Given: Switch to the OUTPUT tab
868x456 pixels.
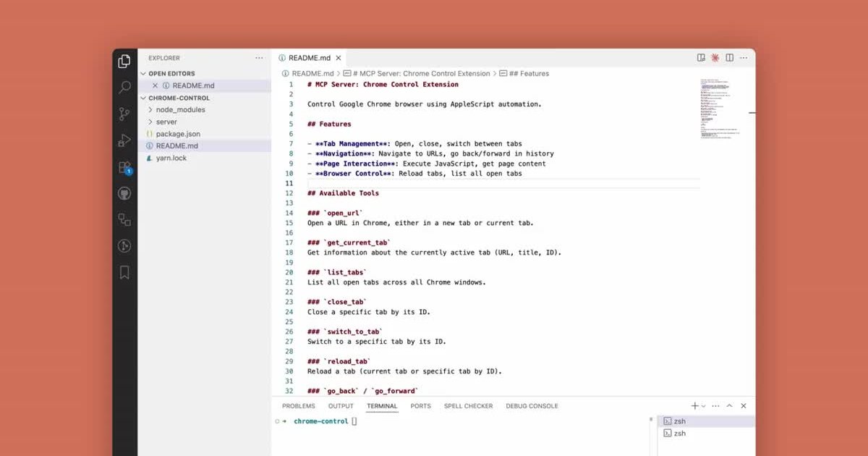Looking at the screenshot, I should tap(340, 406).
